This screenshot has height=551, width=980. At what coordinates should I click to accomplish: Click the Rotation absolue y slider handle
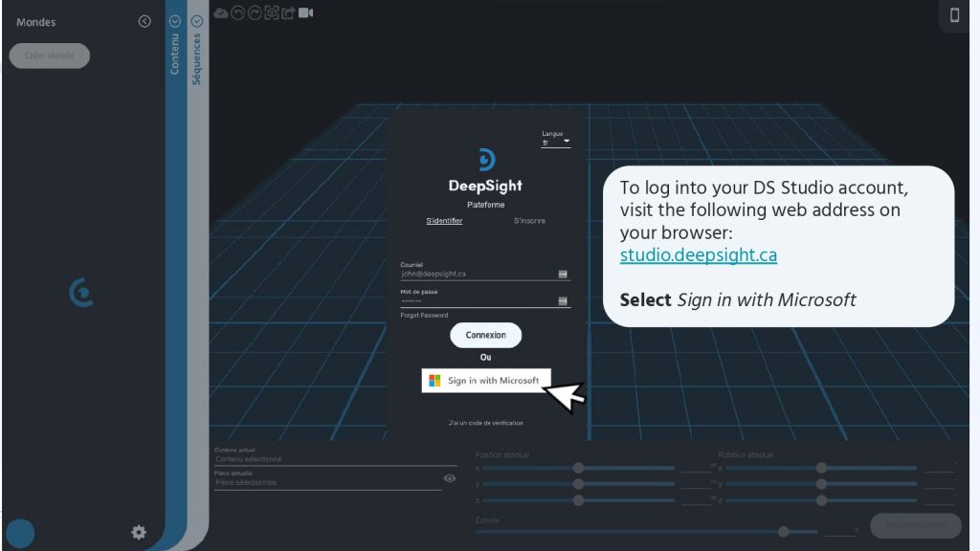tap(821, 483)
